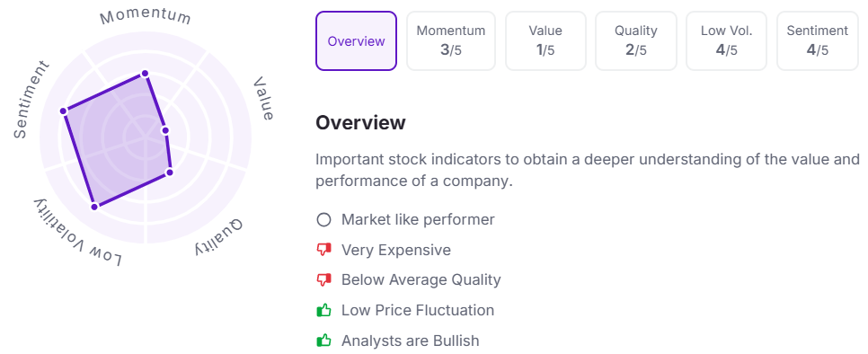Click the Momentum axis label on radar chart
This screenshot has width=868, height=354.
pyautogui.click(x=146, y=16)
